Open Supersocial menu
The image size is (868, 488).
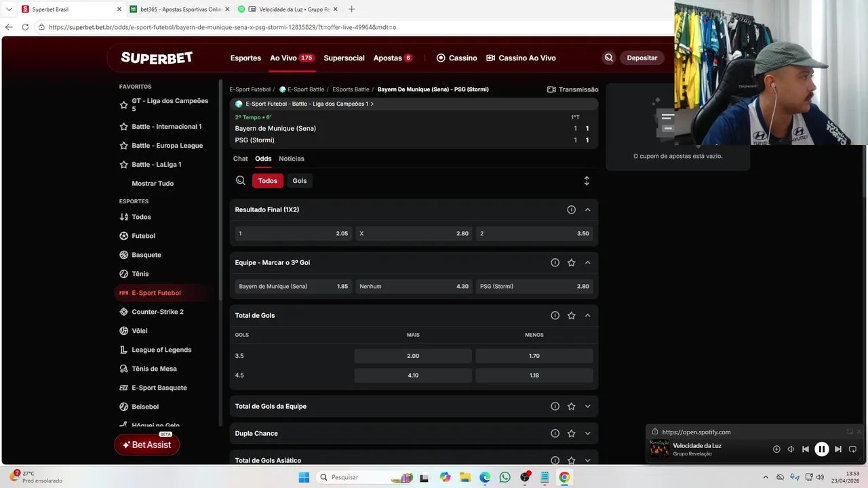tap(344, 58)
